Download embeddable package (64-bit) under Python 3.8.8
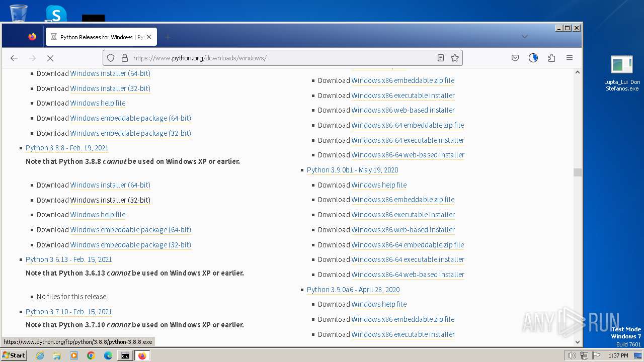Image resolution: width=644 pixels, height=362 pixels. click(x=131, y=230)
